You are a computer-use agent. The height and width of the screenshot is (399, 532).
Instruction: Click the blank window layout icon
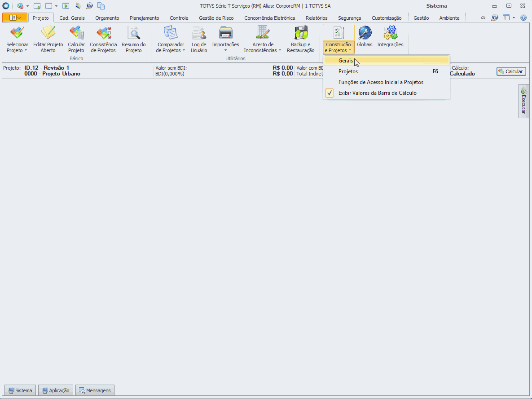pos(49,6)
